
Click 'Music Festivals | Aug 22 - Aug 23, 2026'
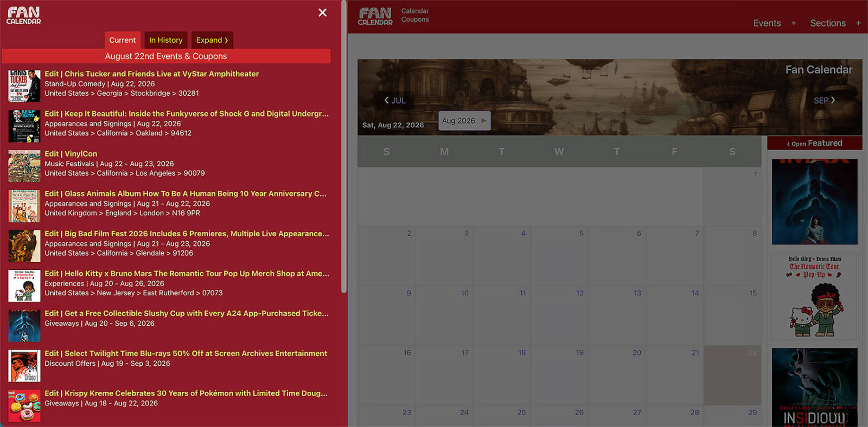click(x=109, y=164)
